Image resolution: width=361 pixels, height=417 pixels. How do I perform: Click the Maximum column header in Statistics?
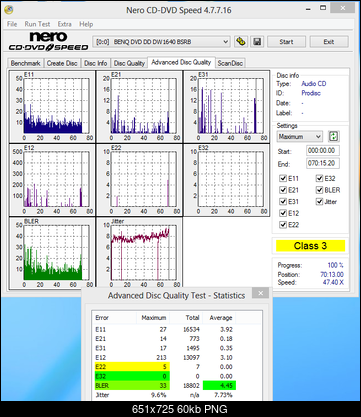point(153,318)
